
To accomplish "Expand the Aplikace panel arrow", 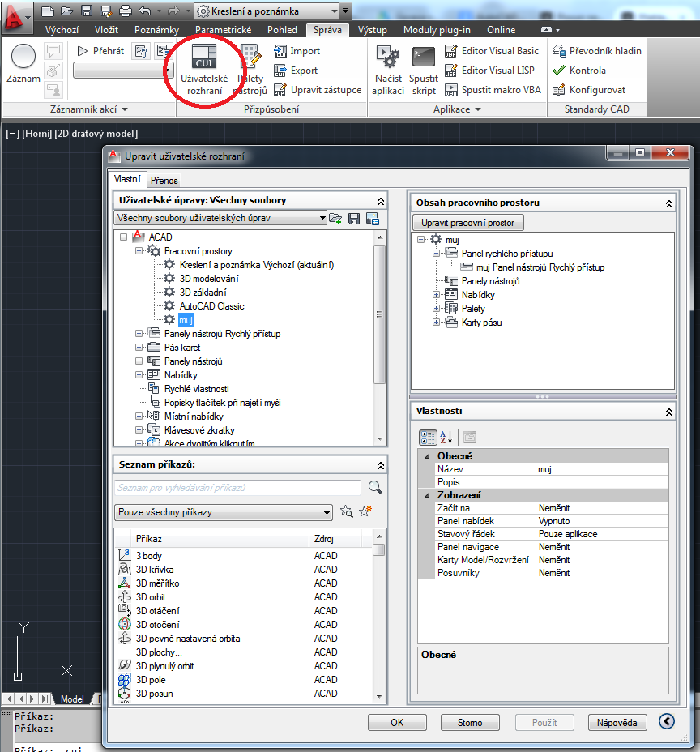I will tap(477, 109).
